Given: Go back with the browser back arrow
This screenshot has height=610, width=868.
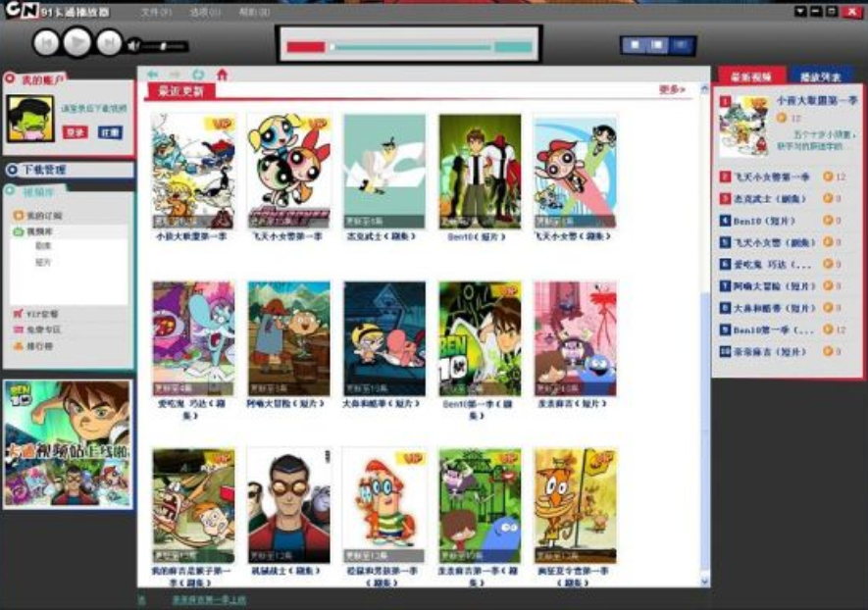Looking at the screenshot, I should tap(152, 75).
